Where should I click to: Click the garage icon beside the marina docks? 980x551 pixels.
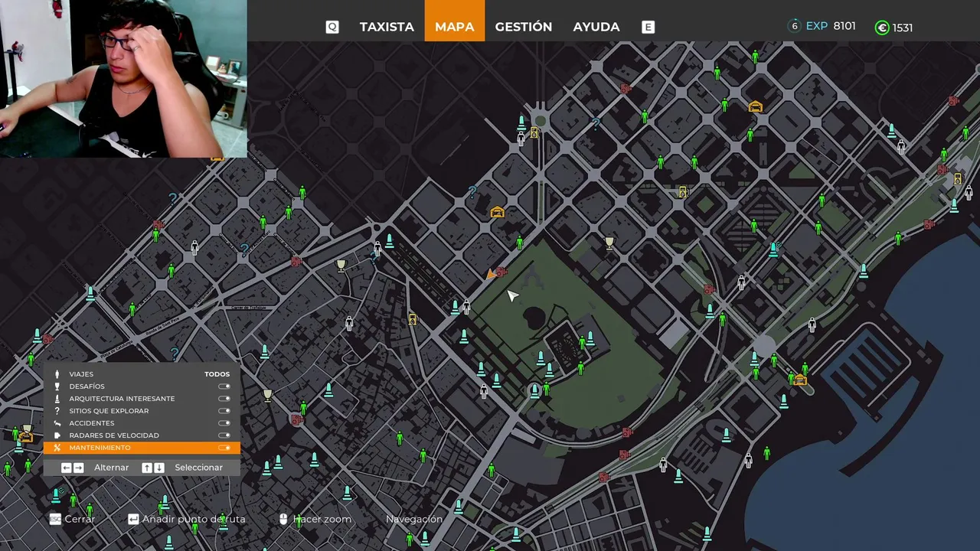800,380
